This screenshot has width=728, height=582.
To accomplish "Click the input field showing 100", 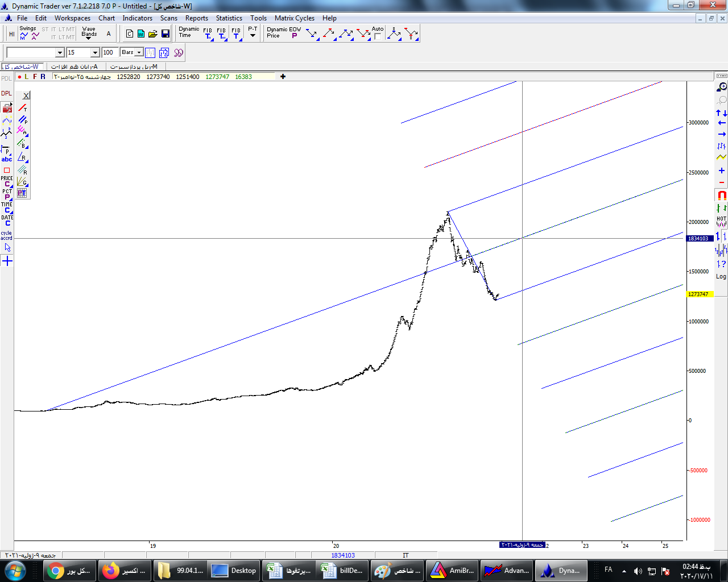I will click(x=110, y=52).
